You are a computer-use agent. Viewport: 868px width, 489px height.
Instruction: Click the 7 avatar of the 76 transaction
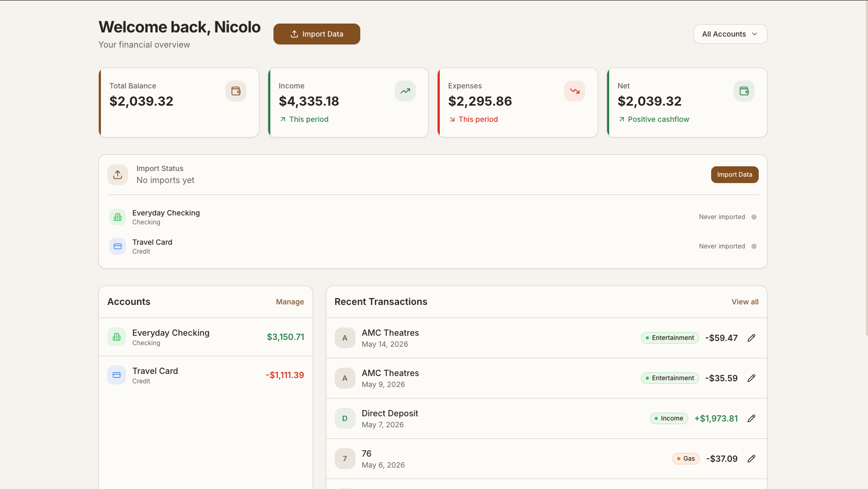(345, 459)
